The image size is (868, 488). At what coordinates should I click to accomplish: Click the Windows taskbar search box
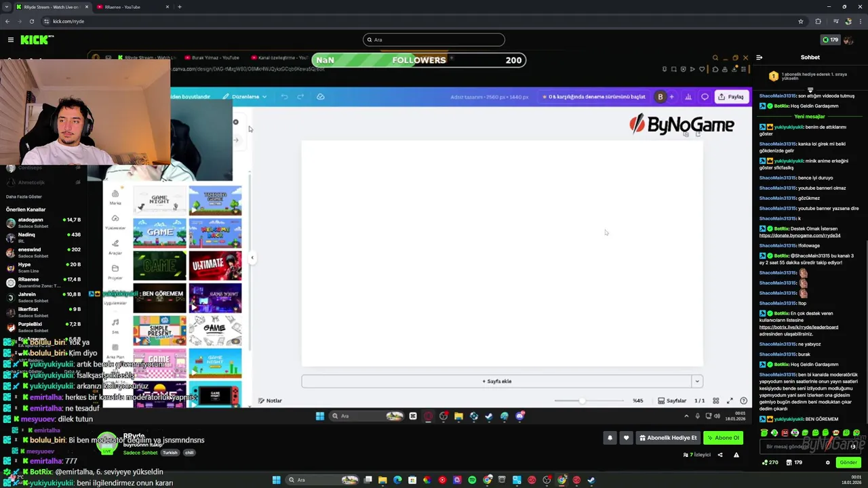tap(322, 480)
